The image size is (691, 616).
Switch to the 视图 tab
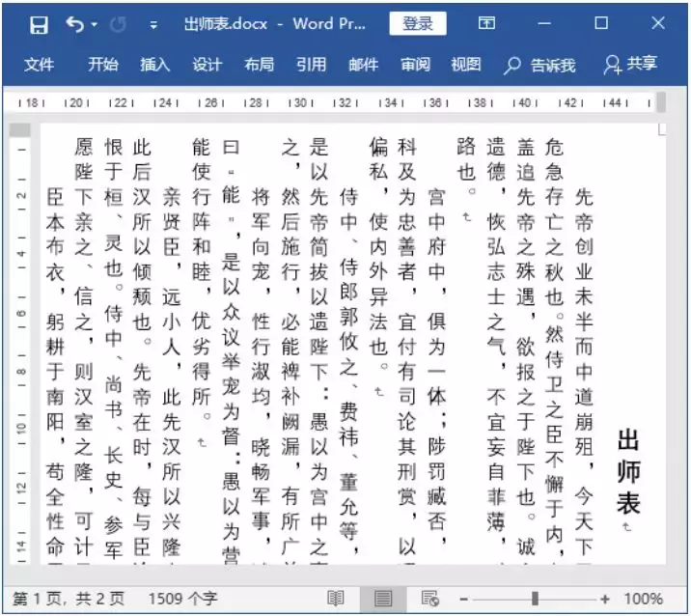[x=466, y=65]
